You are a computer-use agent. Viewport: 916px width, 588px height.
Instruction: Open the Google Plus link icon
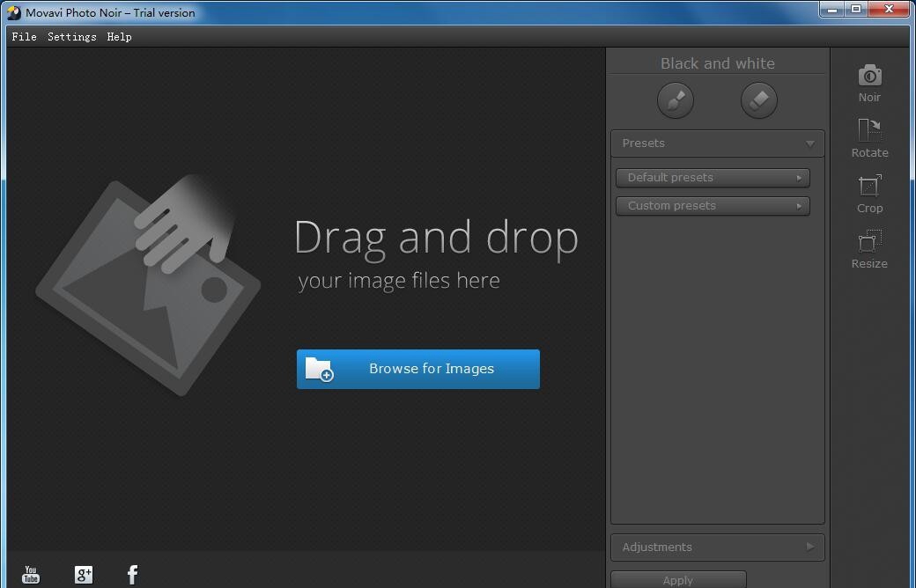pos(84,575)
